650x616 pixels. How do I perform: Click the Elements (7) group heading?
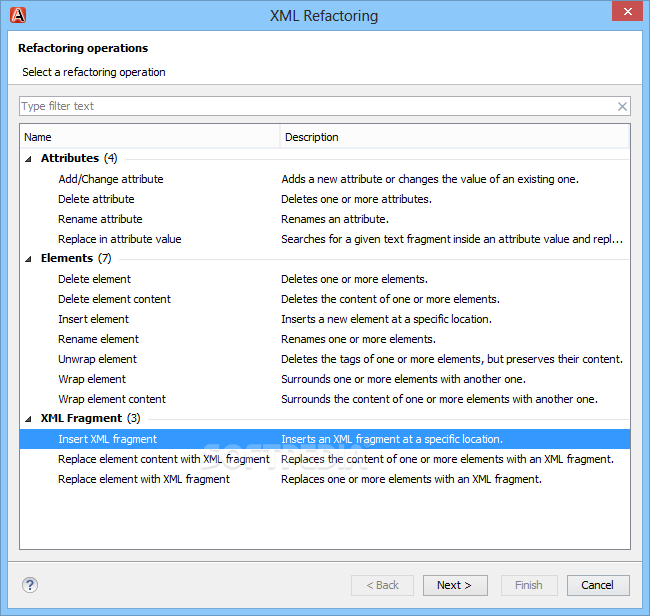pos(76,258)
